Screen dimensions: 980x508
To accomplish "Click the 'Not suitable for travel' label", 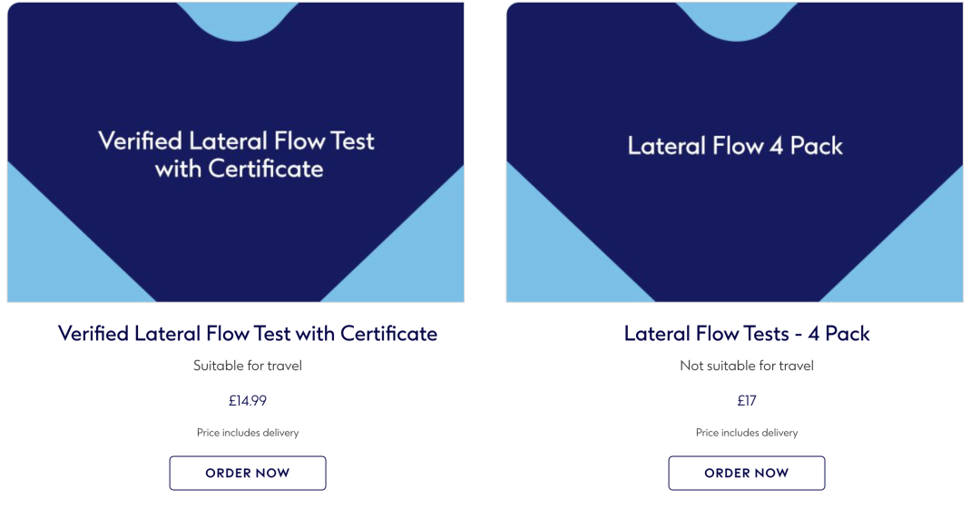I will click(x=747, y=366).
